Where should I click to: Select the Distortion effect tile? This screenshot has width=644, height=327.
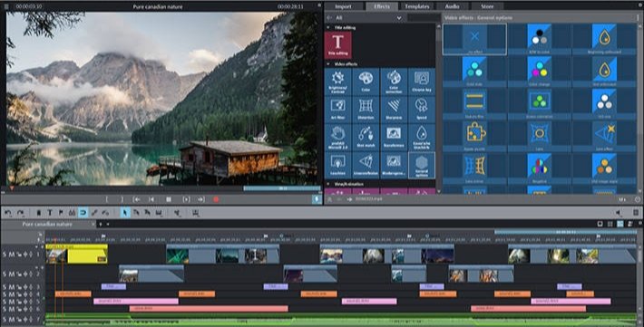[x=366, y=110]
